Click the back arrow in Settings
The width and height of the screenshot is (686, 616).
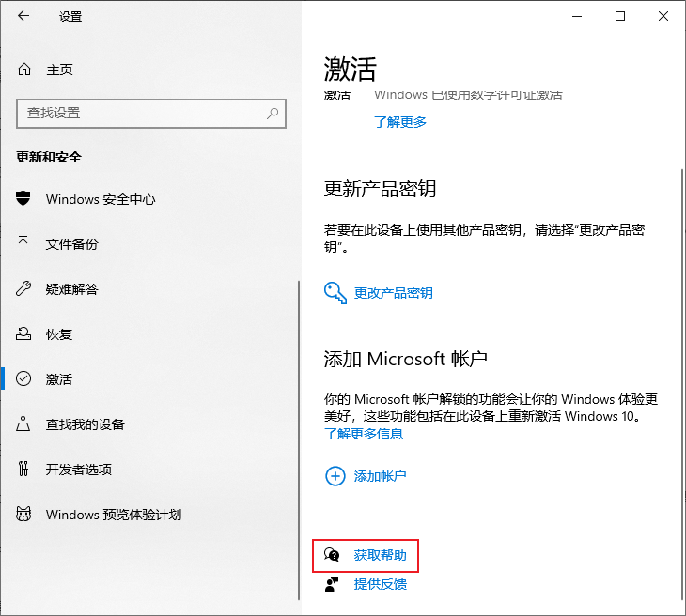coord(23,16)
